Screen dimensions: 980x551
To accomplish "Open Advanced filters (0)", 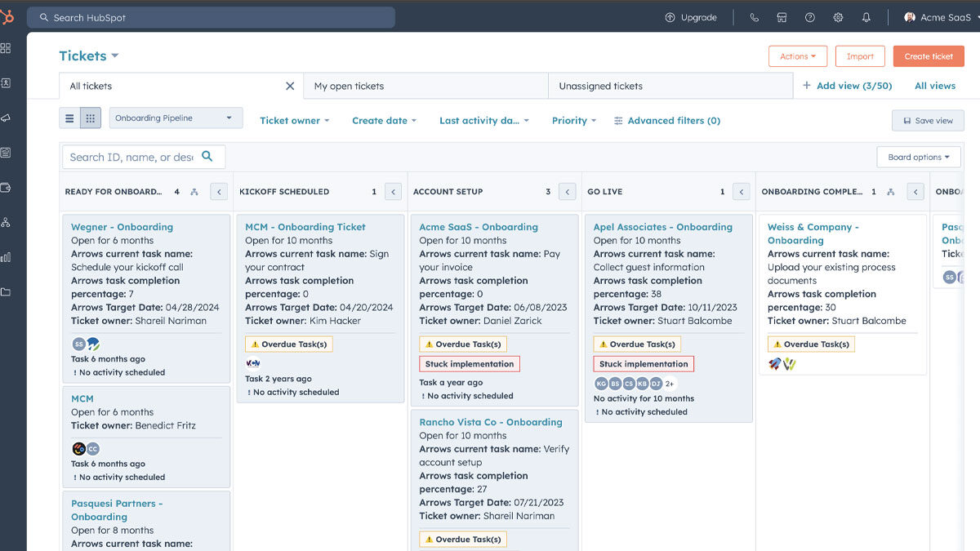I will pos(667,121).
